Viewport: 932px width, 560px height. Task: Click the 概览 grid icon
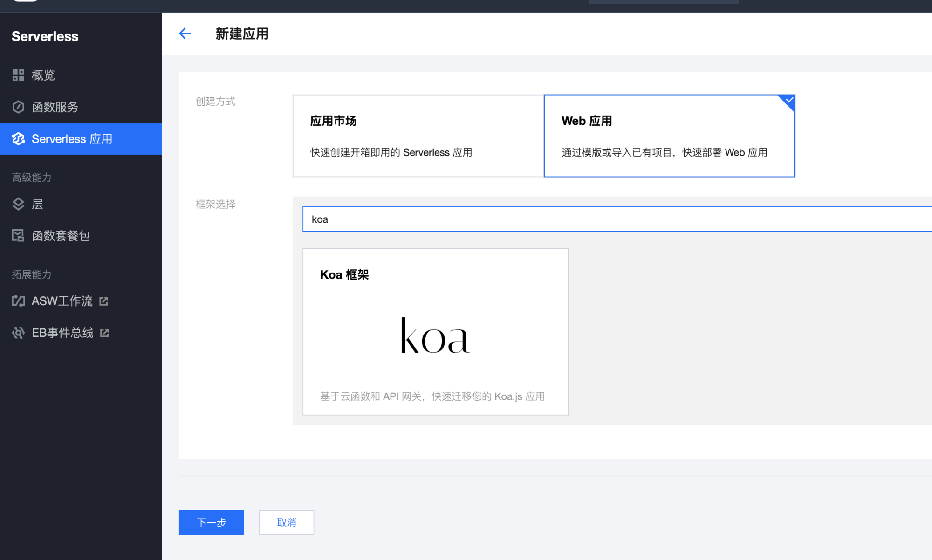click(18, 75)
